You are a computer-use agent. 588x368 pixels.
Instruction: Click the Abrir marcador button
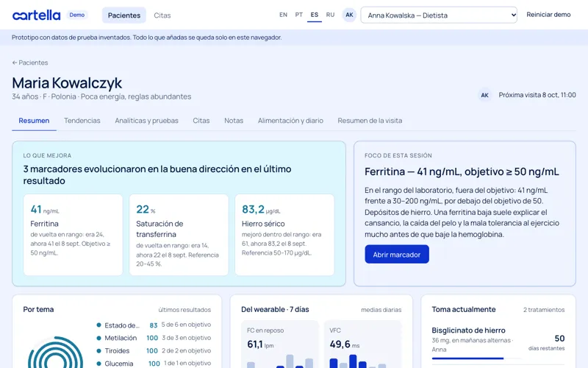pyautogui.click(x=397, y=254)
